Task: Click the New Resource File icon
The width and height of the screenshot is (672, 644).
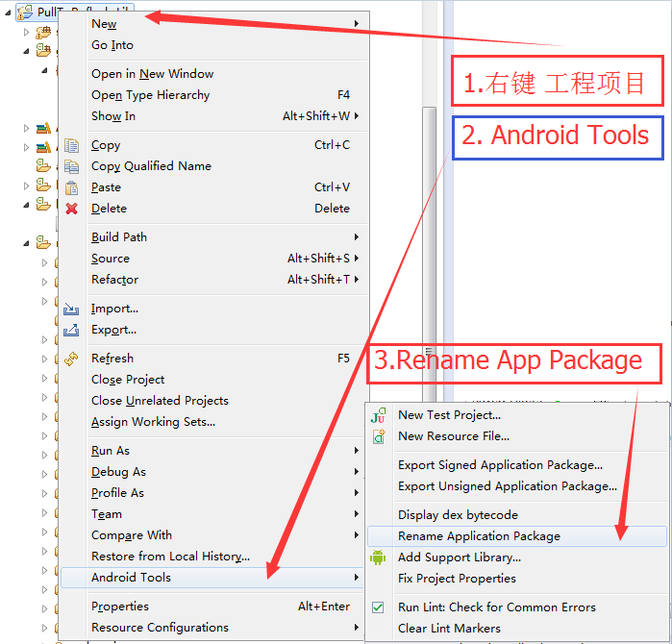Action: click(x=379, y=436)
